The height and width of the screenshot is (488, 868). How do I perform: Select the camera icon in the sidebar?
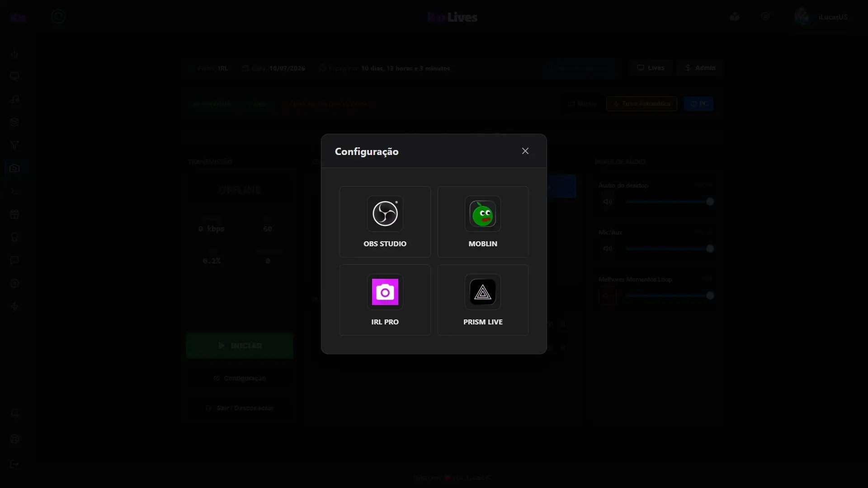tap(14, 168)
